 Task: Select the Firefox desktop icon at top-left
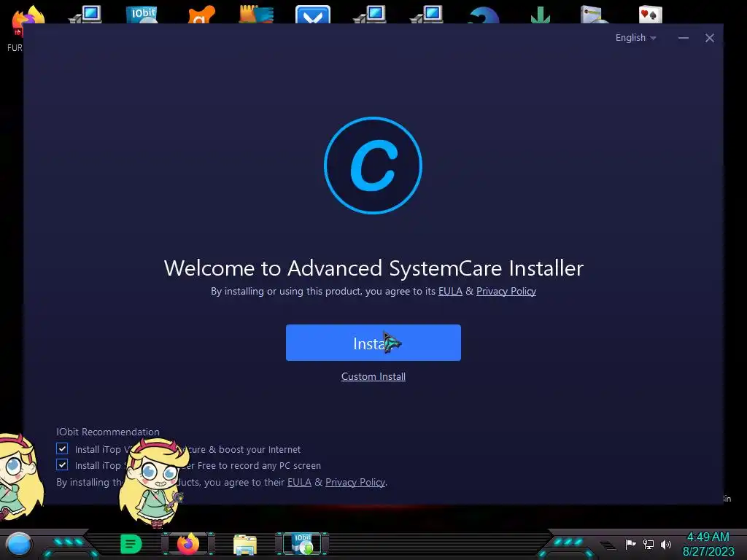point(28,21)
